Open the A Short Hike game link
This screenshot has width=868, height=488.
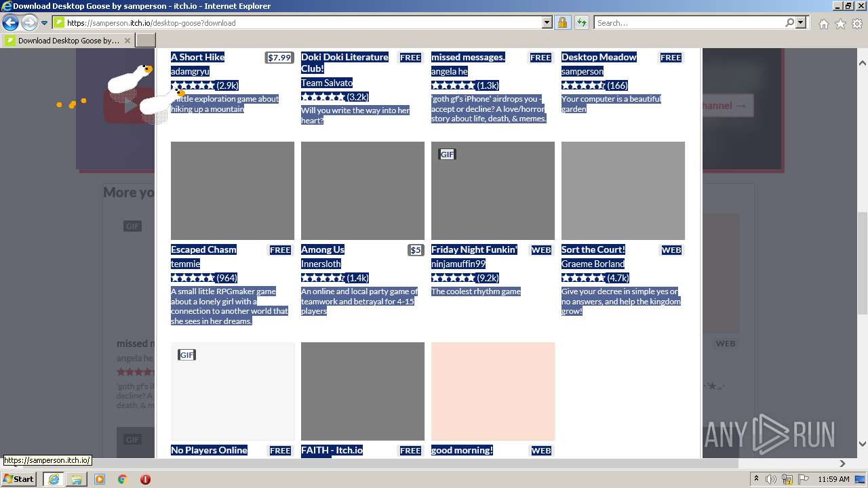pyautogui.click(x=197, y=57)
